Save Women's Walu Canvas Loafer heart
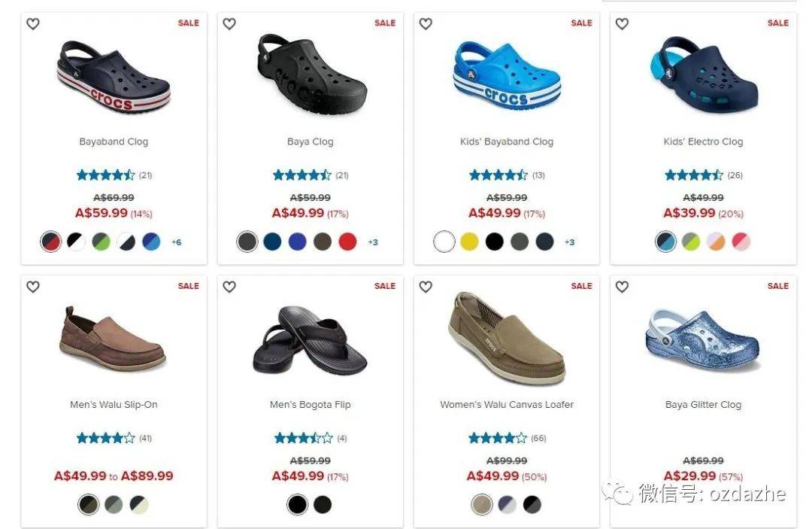 pos(426,287)
